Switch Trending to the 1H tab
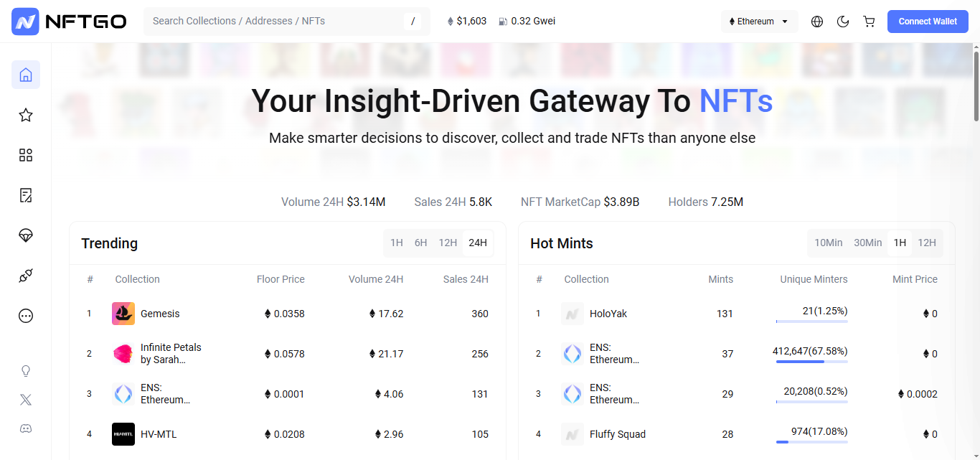This screenshot has height=460, width=980. (x=397, y=243)
